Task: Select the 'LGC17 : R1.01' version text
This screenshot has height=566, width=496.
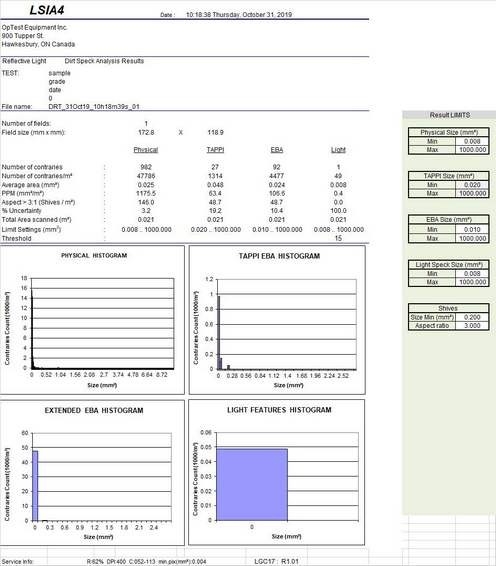Action: [277, 561]
